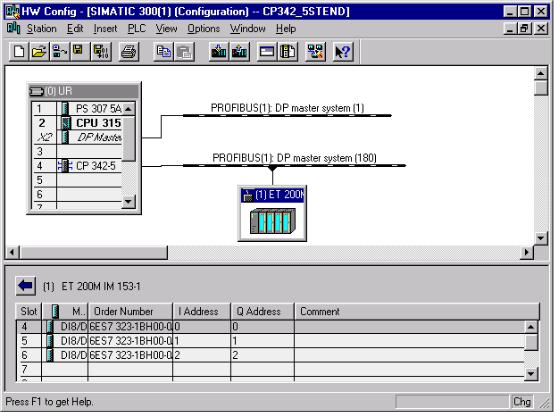Click the Open folder toolbar icon
This screenshot has width=554, height=412.
click(39, 52)
